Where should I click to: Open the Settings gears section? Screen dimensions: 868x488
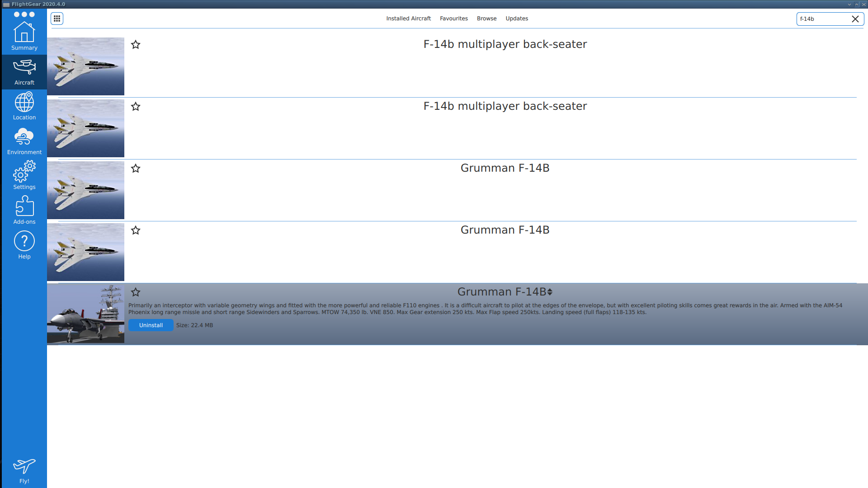pos(24,176)
